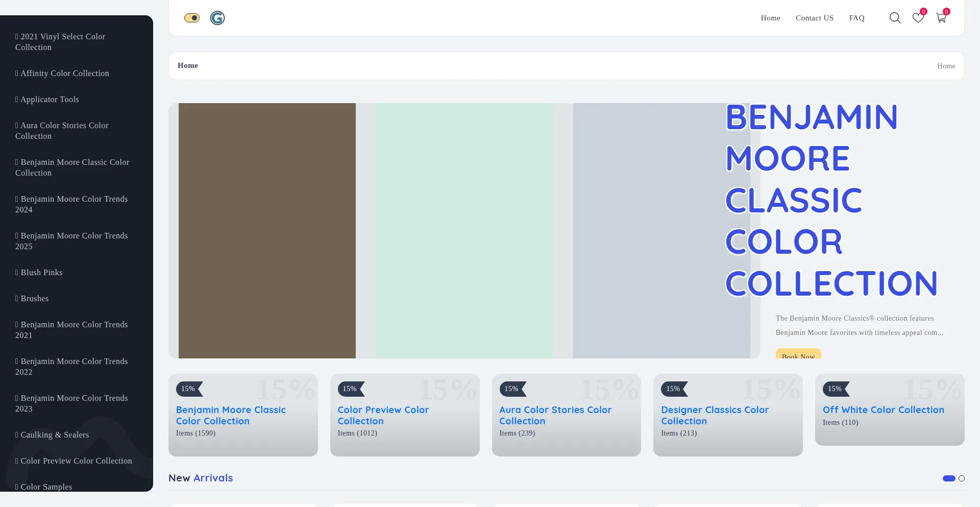Expand Caulking & Sealers sidebar category
980x507 pixels.
point(55,435)
